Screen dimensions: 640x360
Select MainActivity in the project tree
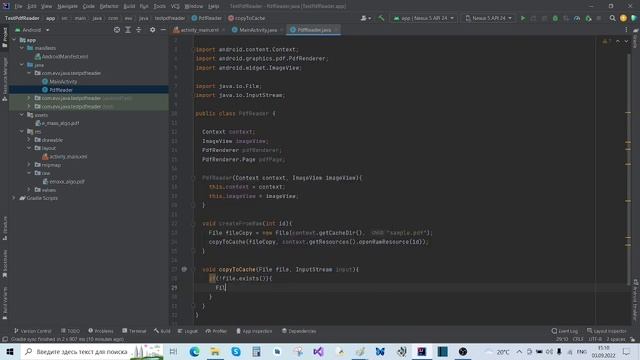(x=63, y=82)
